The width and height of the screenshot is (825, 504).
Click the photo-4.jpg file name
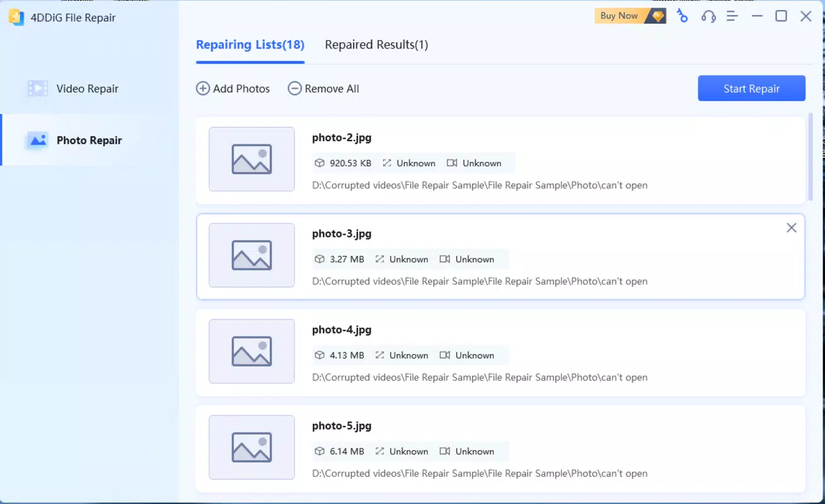pos(342,330)
